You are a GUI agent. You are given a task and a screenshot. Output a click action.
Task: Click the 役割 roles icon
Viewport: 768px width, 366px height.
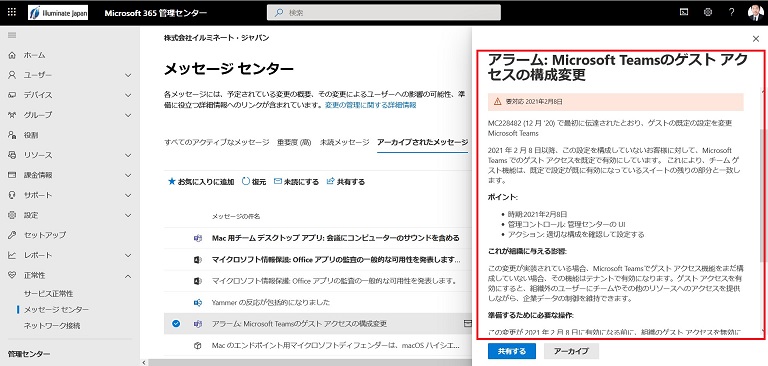12,135
